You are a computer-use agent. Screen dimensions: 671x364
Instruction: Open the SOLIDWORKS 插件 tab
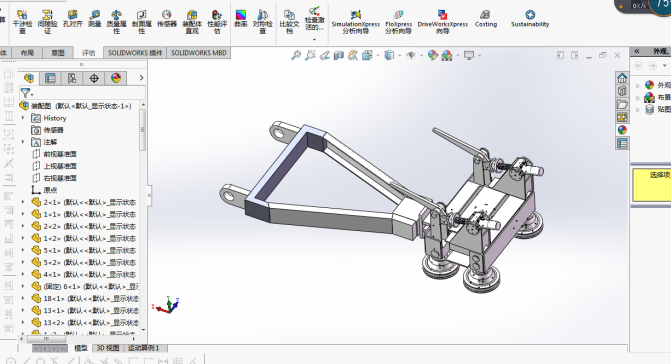point(135,53)
